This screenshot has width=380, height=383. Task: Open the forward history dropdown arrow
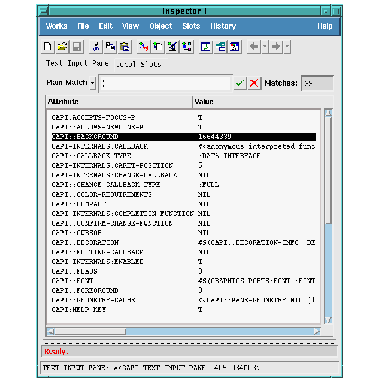287,46
